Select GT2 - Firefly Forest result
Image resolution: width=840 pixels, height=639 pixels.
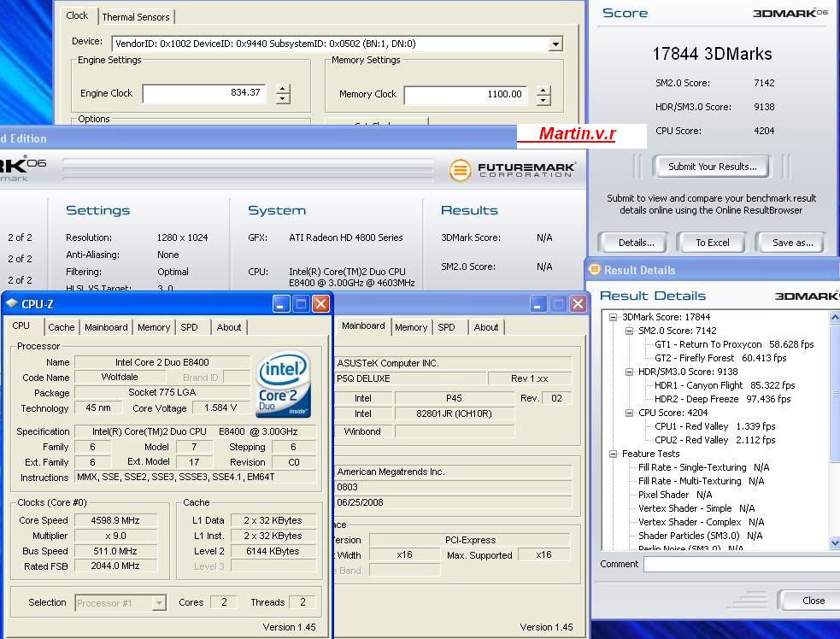(720, 358)
